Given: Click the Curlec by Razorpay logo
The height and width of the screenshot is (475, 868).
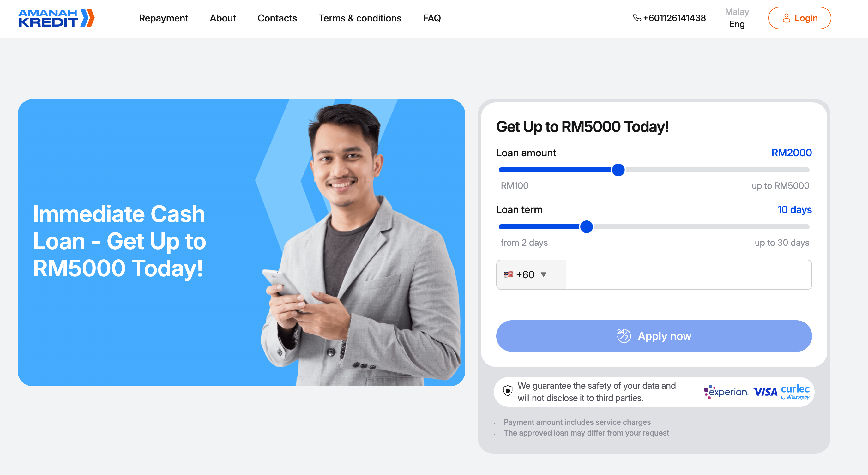Looking at the screenshot, I should pyautogui.click(x=795, y=392).
